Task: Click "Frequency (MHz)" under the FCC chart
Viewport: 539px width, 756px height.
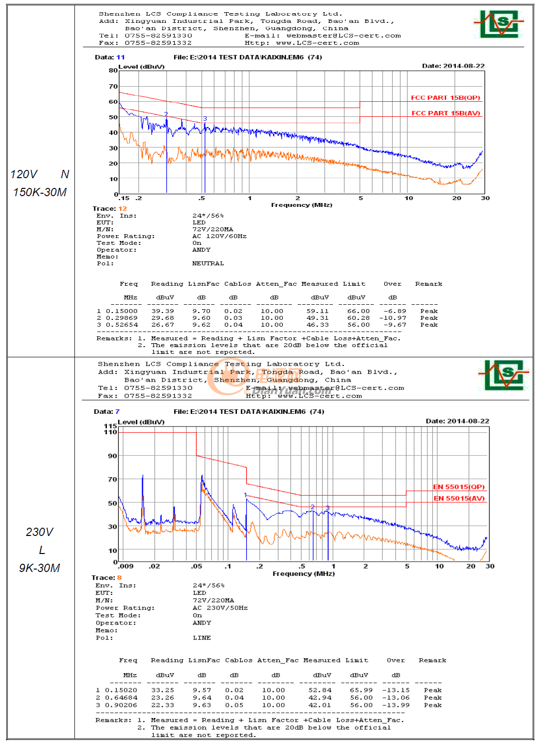Action: pyautogui.click(x=302, y=205)
